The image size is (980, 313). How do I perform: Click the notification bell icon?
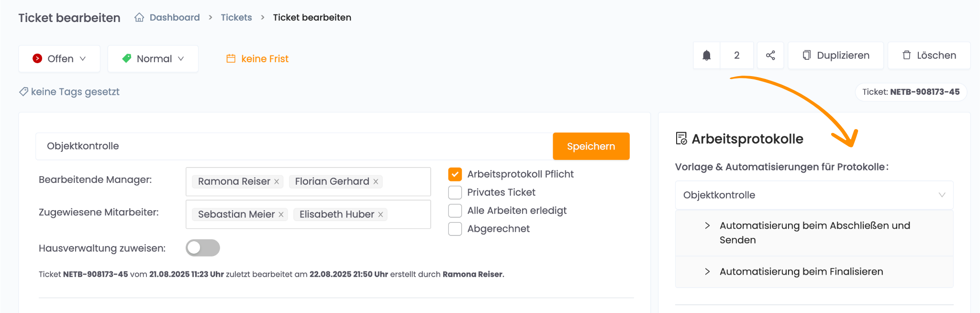point(706,56)
